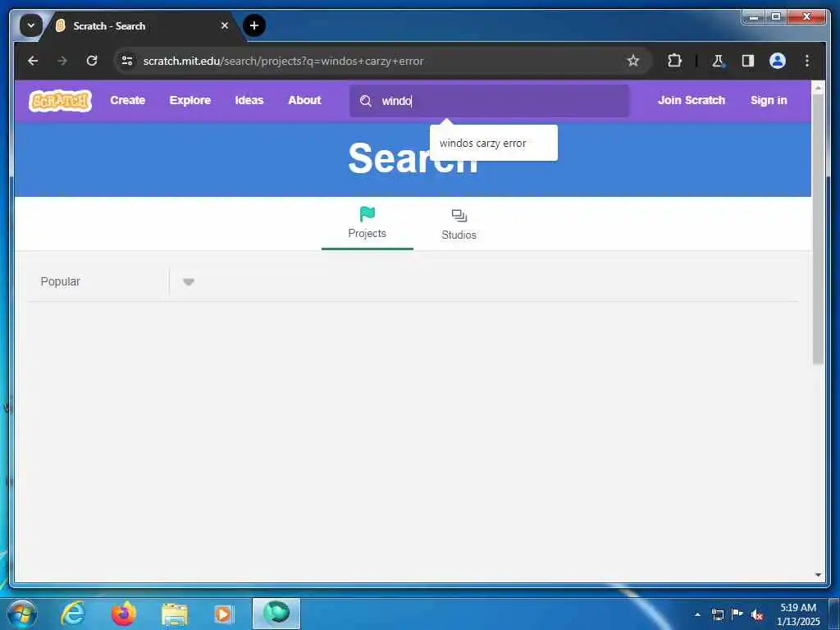Click the scrollbar up arrow

pos(818,88)
